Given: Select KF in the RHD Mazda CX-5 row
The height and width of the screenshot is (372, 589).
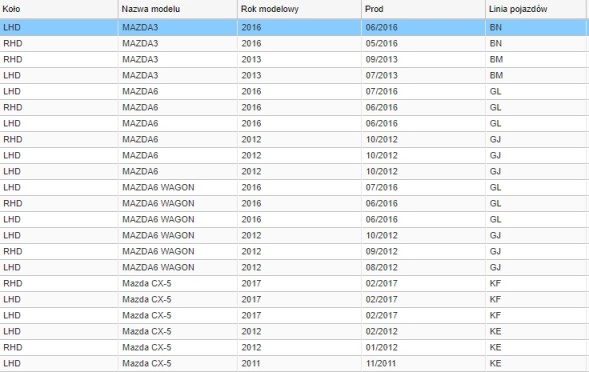Looking at the screenshot, I should point(495,283).
